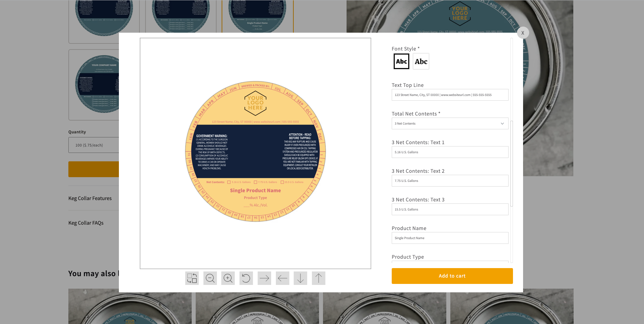Click the rotate/reset icon under the label preview

(x=246, y=278)
